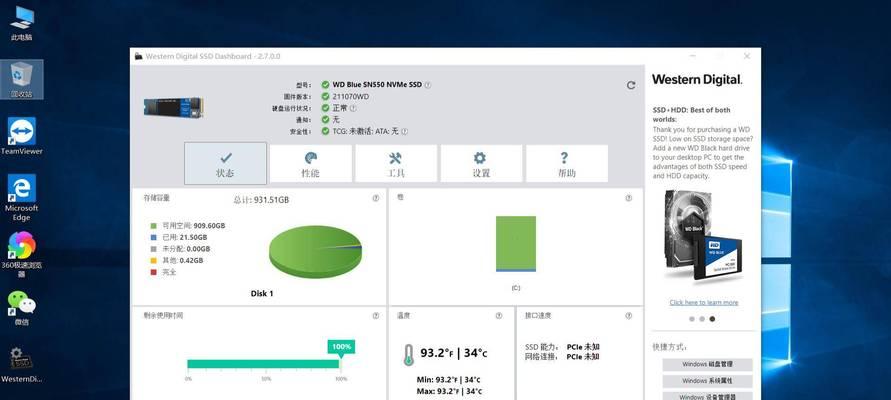
Task: Select the 微信 WeChat desktop shortcut
Action: (x=22, y=308)
